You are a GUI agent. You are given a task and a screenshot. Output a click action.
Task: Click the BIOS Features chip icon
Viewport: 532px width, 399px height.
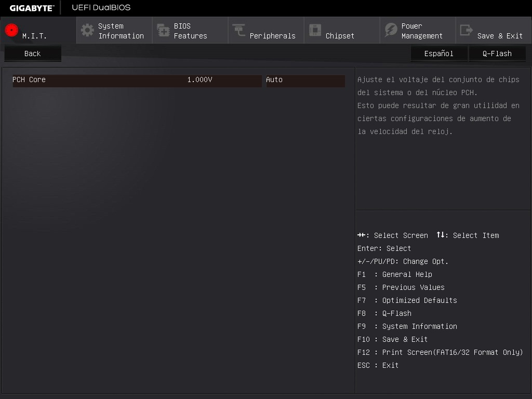163,30
